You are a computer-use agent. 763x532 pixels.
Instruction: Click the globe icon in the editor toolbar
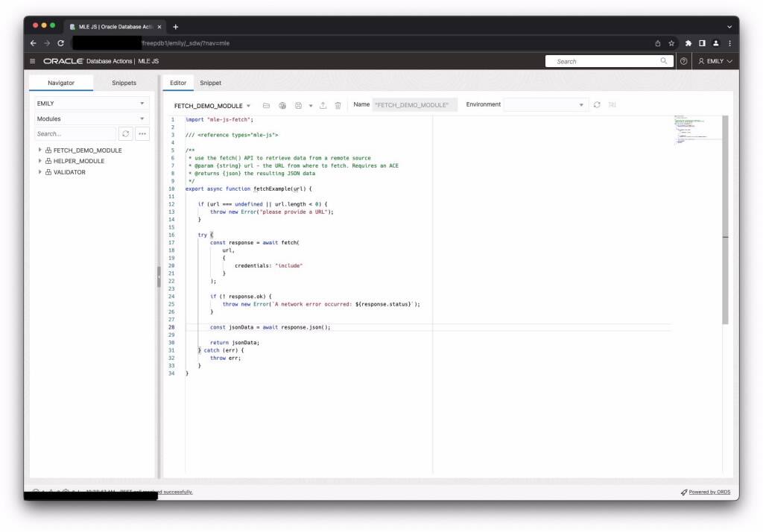pos(282,105)
